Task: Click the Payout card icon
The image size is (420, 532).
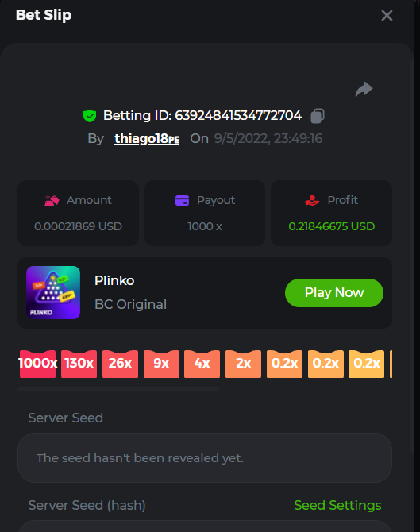Action: pyautogui.click(x=182, y=200)
